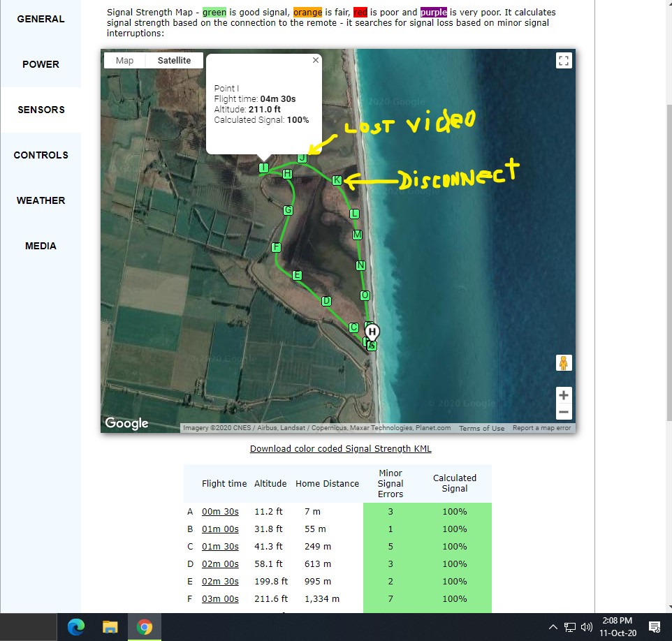This screenshot has width=672, height=641.
Task: Click Chrome icon in taskbar
Action: coord(145,627)
